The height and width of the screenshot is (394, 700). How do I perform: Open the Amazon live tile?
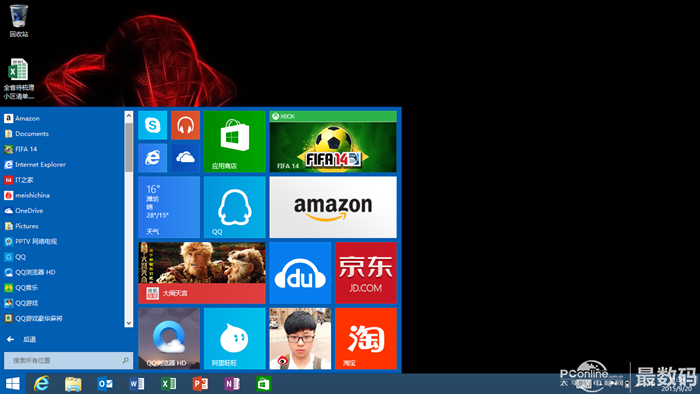click(x=333, y=207)
